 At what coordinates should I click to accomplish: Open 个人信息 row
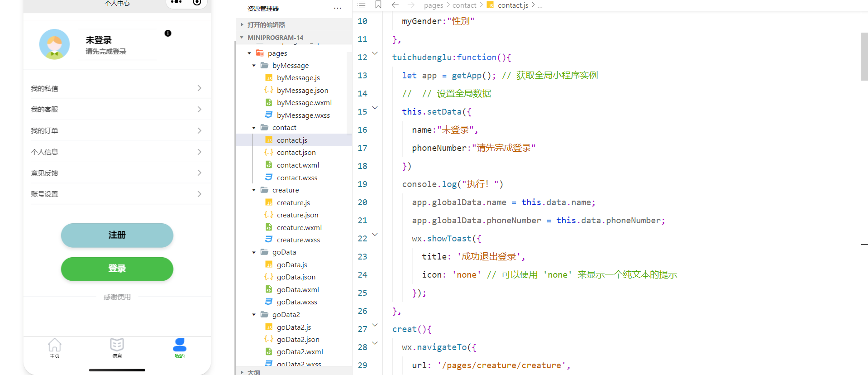[x=117, y=152]
